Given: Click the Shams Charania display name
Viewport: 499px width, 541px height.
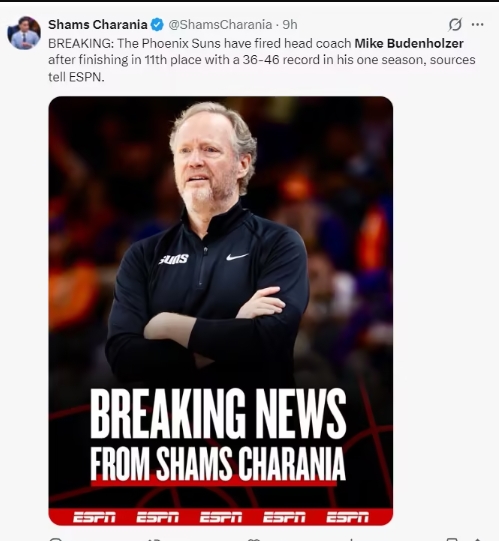Looking at the screenshot, I should pyautogui.click(x=98, y=24).
